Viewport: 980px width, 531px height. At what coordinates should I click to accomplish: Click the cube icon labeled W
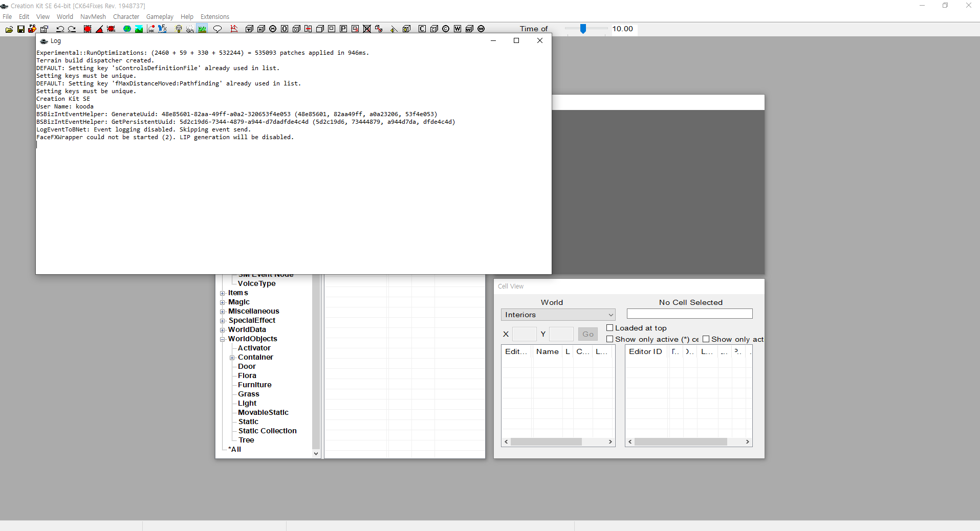(x=469, y=29)
